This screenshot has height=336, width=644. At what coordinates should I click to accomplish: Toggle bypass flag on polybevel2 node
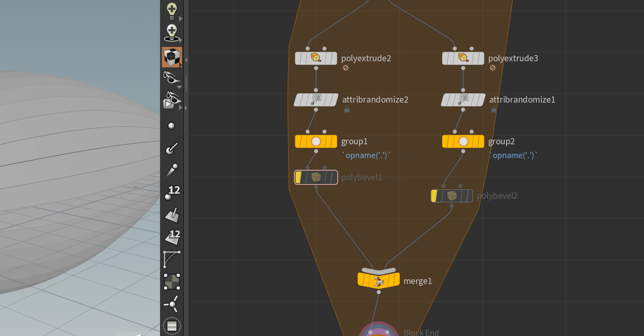point(434,196)
